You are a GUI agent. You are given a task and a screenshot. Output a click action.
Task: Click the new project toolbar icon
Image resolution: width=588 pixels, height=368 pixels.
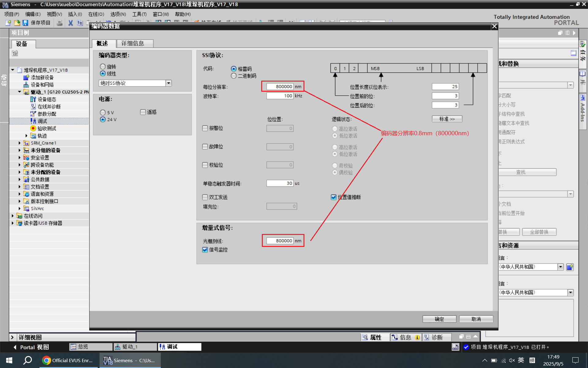[8, 23]
